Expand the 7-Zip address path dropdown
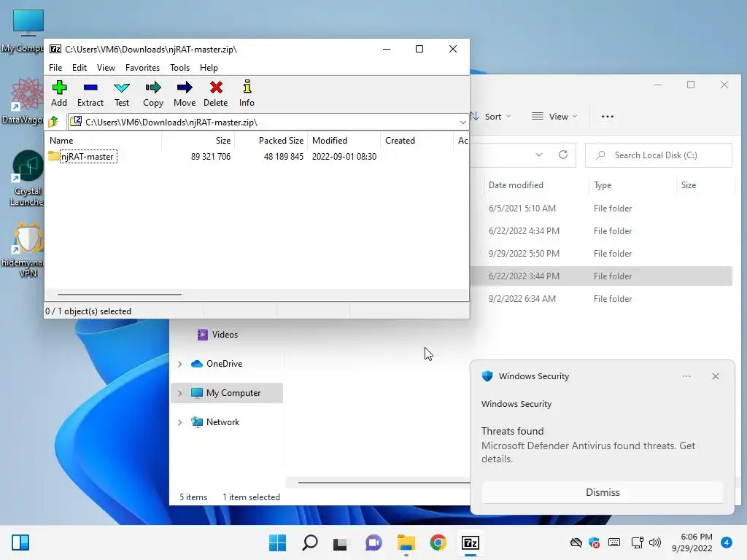 (x=462, y=122)
